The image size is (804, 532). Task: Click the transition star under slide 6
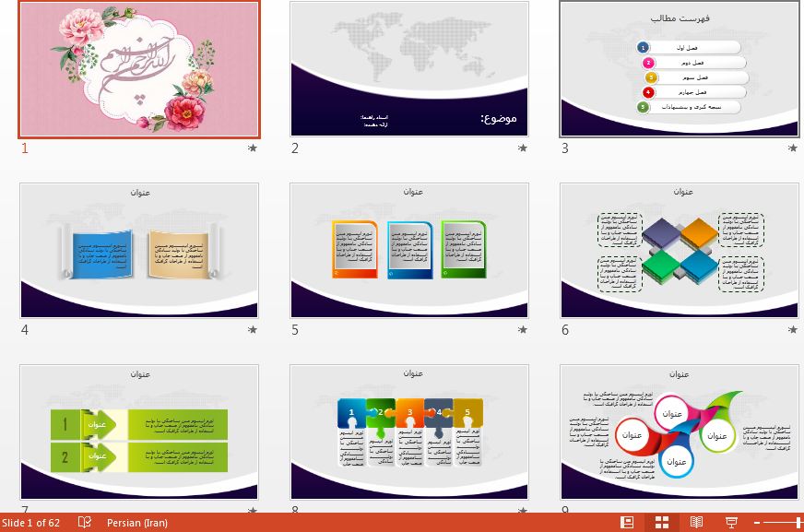[x=793, y=329]
